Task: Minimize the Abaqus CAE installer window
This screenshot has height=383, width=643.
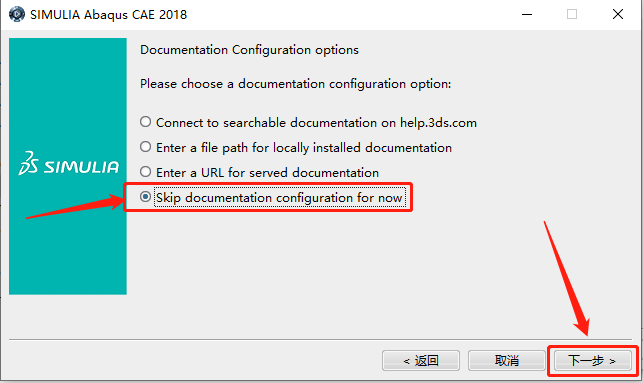Action: pyautogui.click(x=527, y=14)
